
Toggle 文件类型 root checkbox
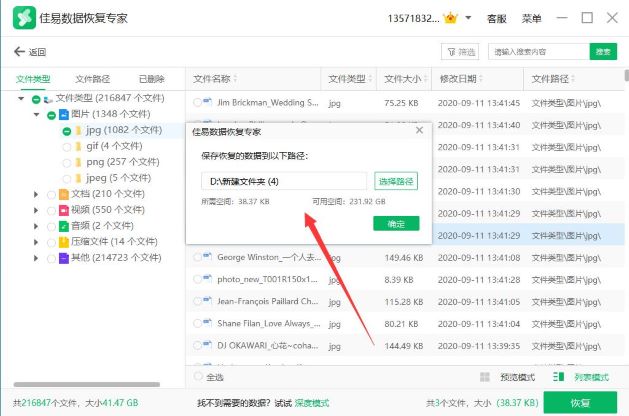tap(36, 99)
